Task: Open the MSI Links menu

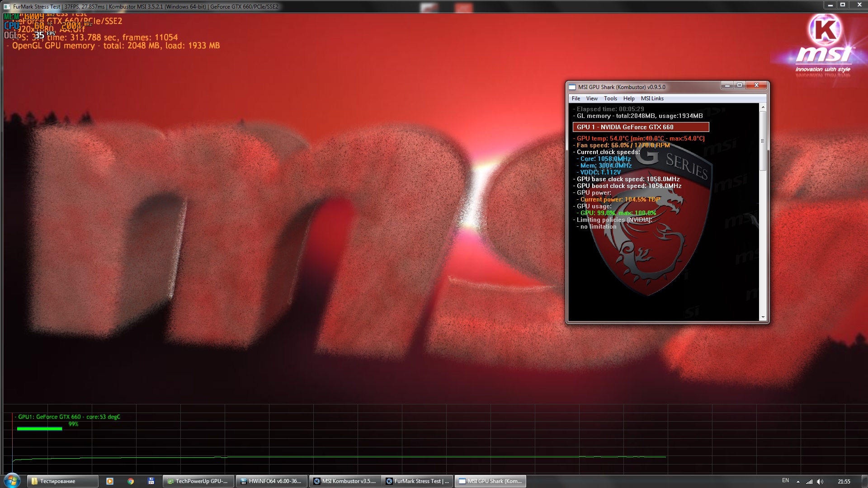Action: click(652, 99)
